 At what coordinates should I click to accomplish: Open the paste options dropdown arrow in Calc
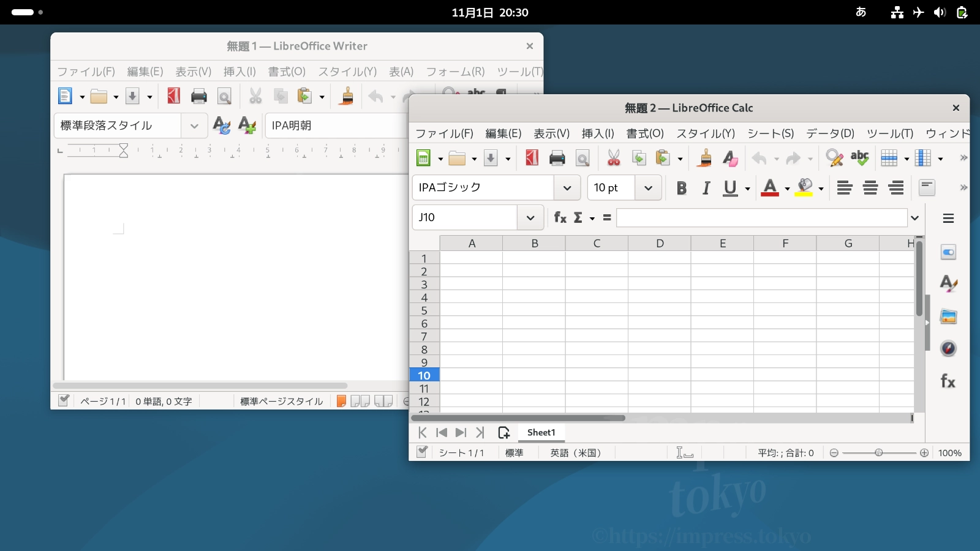click(680, 159)
